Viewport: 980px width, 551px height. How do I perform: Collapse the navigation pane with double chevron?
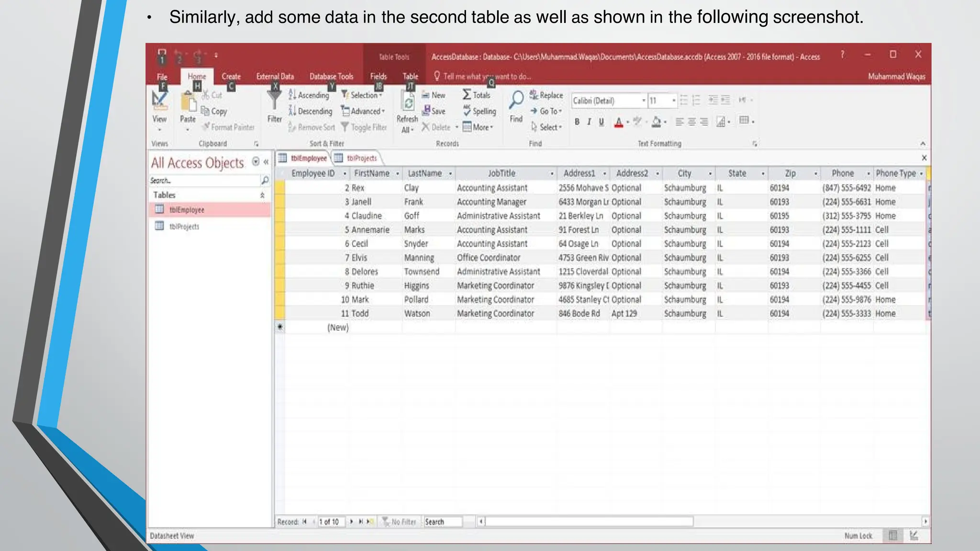[x=266, y=162]
